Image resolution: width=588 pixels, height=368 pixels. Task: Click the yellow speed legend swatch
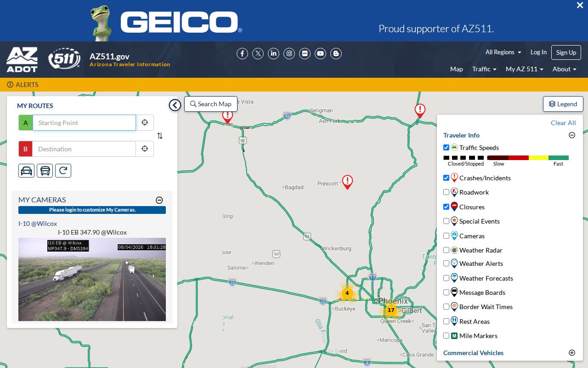tap(538, 158)
